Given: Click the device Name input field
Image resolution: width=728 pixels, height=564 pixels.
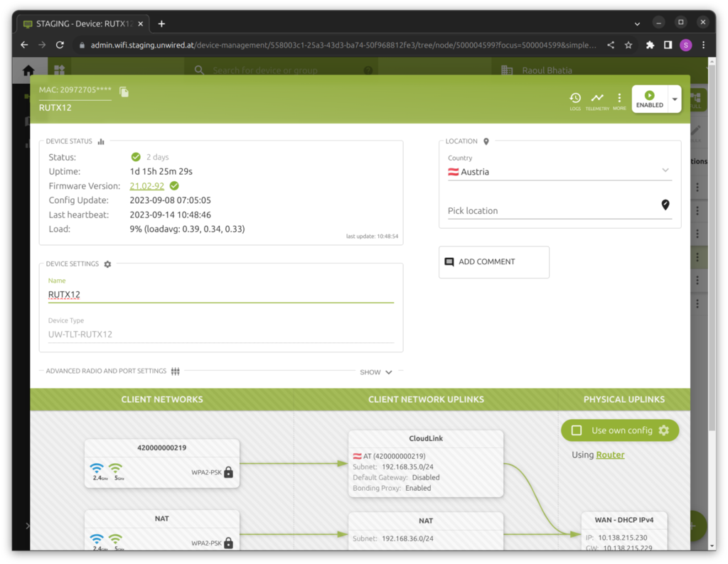Looking at the screenshot, I should click(x=220, y=295).
